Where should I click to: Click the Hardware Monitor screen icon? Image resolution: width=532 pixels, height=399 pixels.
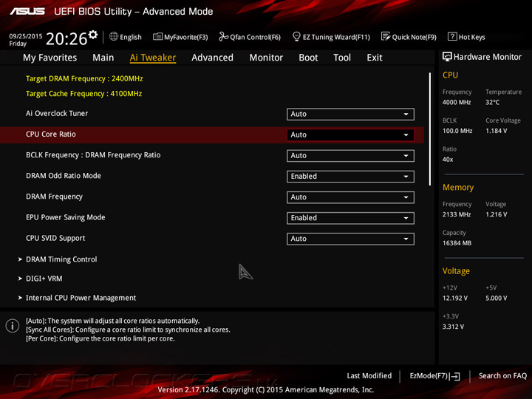pos(447,57)
